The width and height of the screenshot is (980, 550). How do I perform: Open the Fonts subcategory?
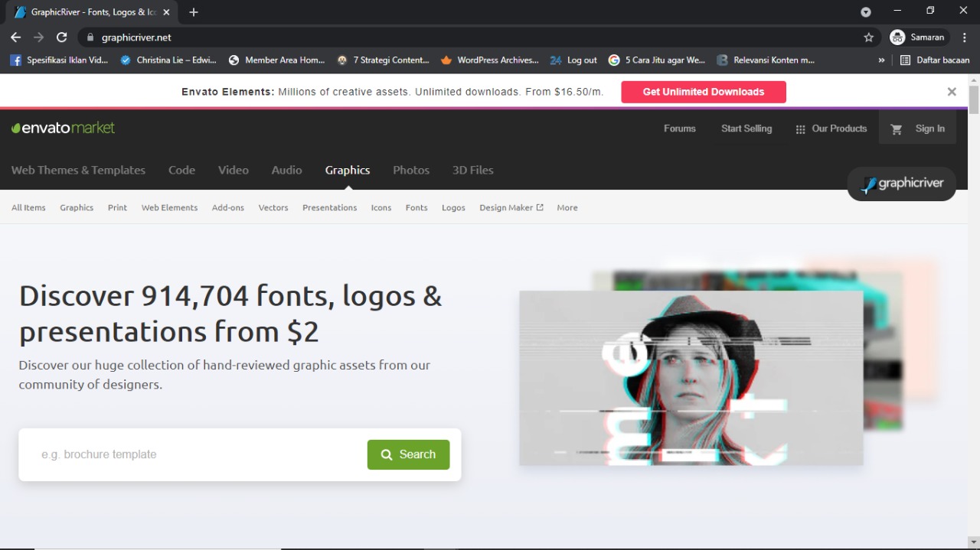(416, 207)
